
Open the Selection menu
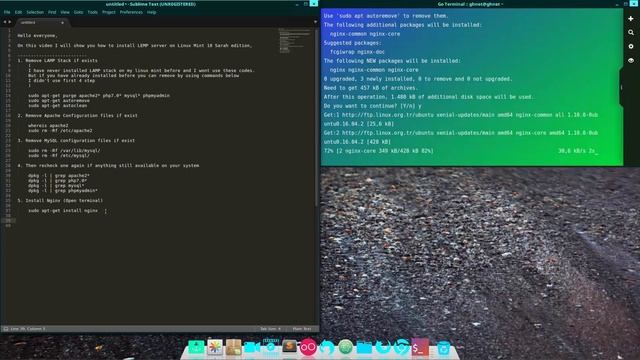pos(35,12)
